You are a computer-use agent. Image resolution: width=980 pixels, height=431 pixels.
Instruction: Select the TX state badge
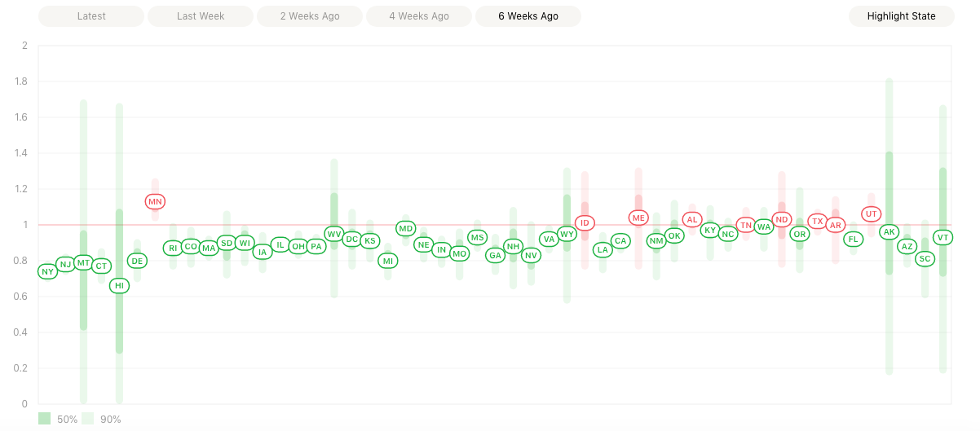(x=818, y=221)
